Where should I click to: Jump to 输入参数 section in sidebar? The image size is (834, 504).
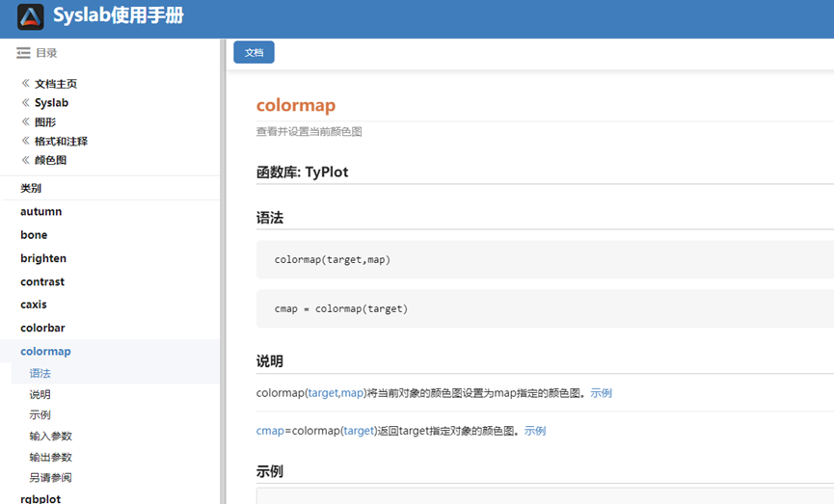click(x=50, y=436)
